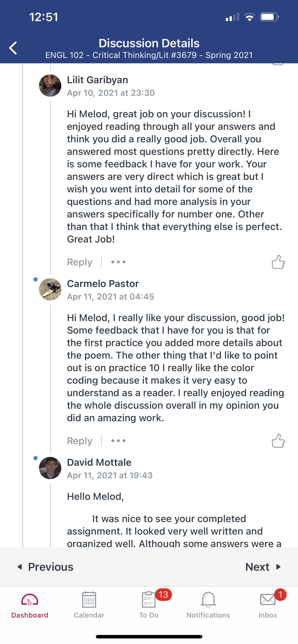Open more options under Carmelo Pastor's reply
Image resolution: width=298 pixels, height=644 pixels.
click(118, 441)
